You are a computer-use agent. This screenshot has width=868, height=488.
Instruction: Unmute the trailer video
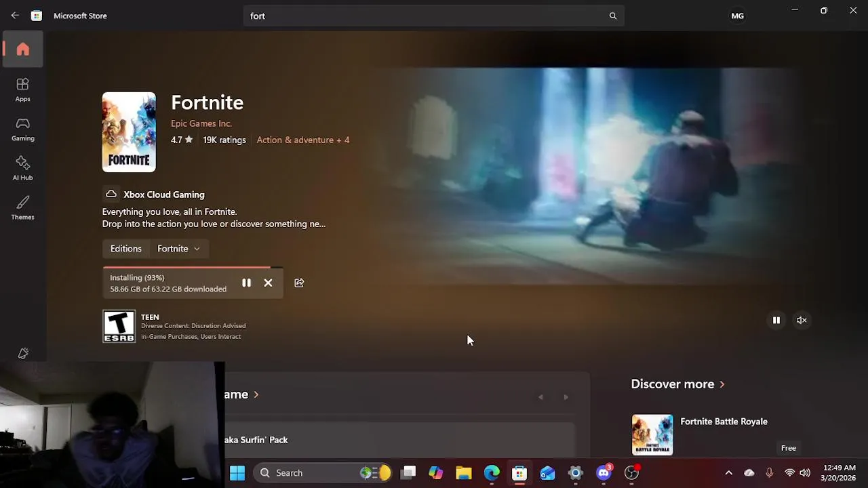[802, 320]
